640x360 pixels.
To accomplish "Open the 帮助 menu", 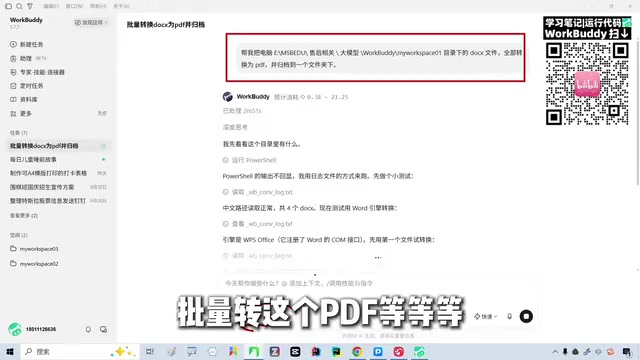I will [98, 6].
